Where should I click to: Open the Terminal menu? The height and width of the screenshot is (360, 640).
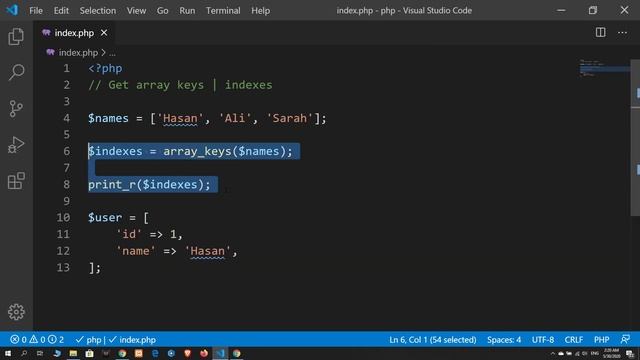click(x=223, y=11)
